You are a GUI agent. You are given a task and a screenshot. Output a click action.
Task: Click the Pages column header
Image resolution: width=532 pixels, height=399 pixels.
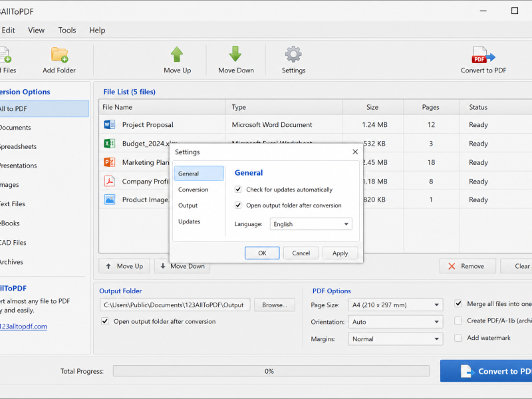point(431,107)
